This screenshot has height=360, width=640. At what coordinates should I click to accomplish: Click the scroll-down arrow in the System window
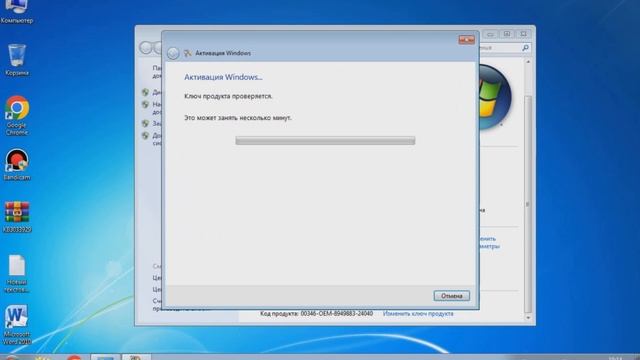coord(528,317)
